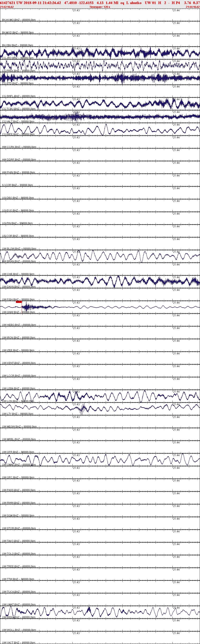Viewport: 200px width, 644px height.
Task: Select the CC.STD.BHZ station label
Action: [18, 83]
